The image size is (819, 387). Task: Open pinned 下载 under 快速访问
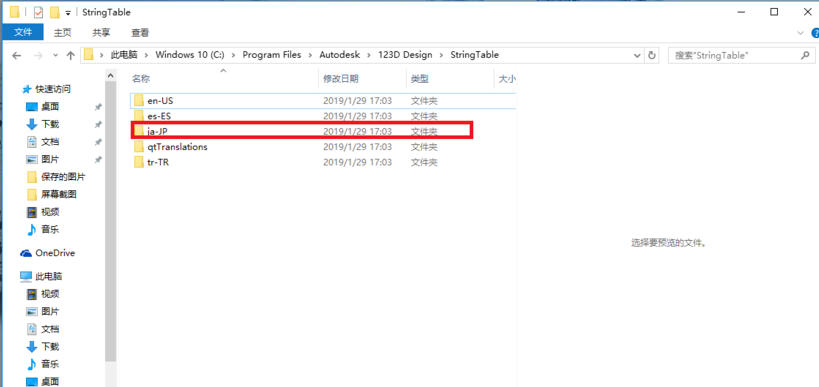pos(50,124)
